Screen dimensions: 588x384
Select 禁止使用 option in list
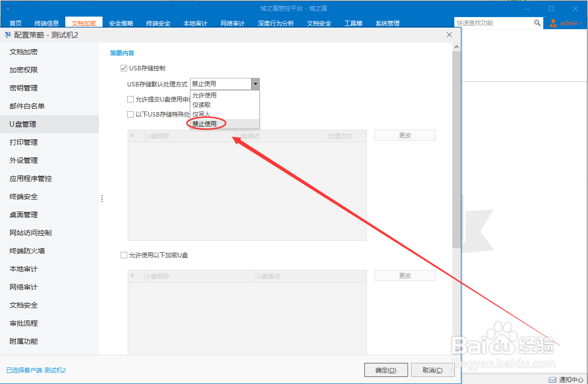coord(225,124)
